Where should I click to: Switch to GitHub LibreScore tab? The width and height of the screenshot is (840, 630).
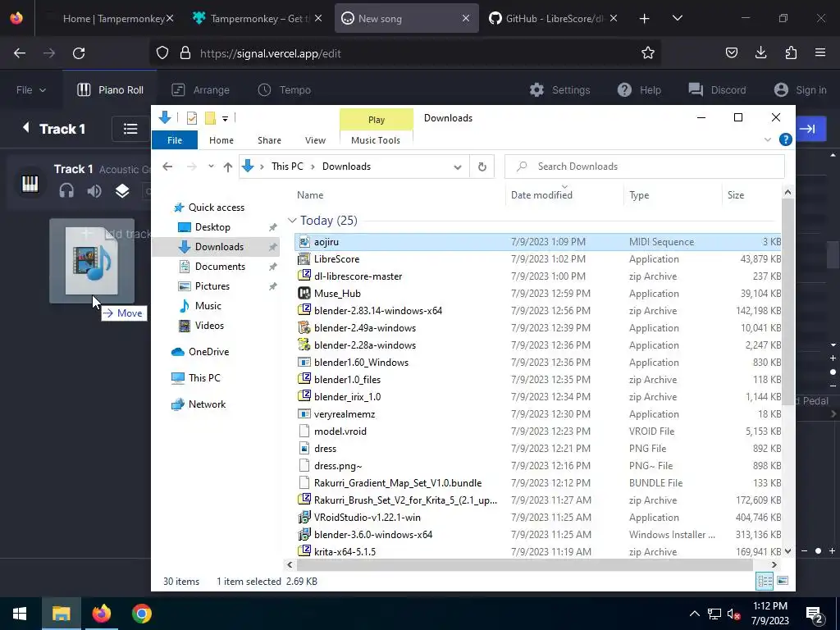tap(552, 19)
